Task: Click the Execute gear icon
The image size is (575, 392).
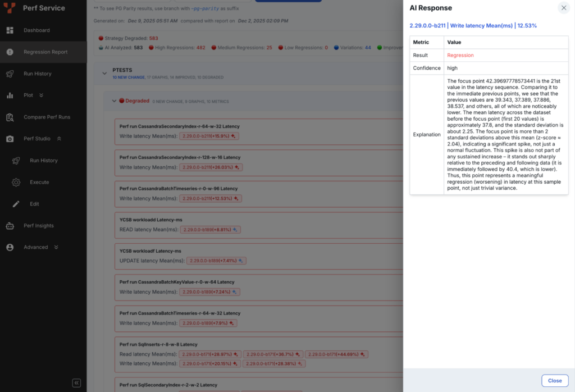Action: 16,182
